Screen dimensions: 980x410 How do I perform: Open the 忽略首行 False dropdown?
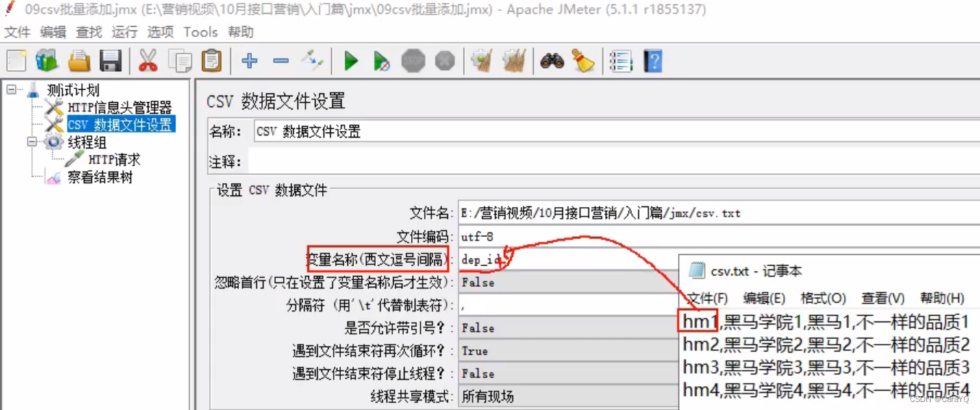568,283
